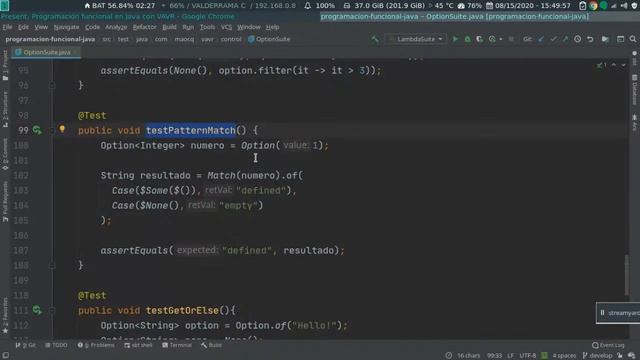Start debugging with the bug icon
Viewport: 640px width, 360px height.
point(467,39)
